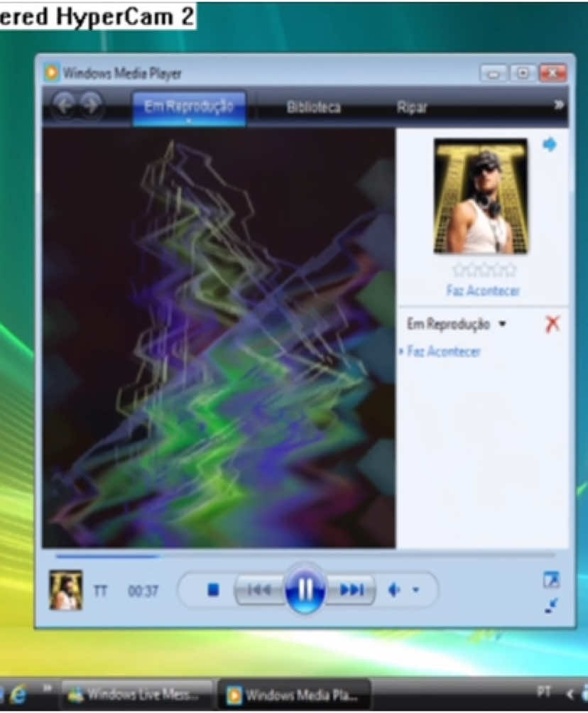588x713 pixels.
Task: Go to the previous track
Action: (259, 590)
